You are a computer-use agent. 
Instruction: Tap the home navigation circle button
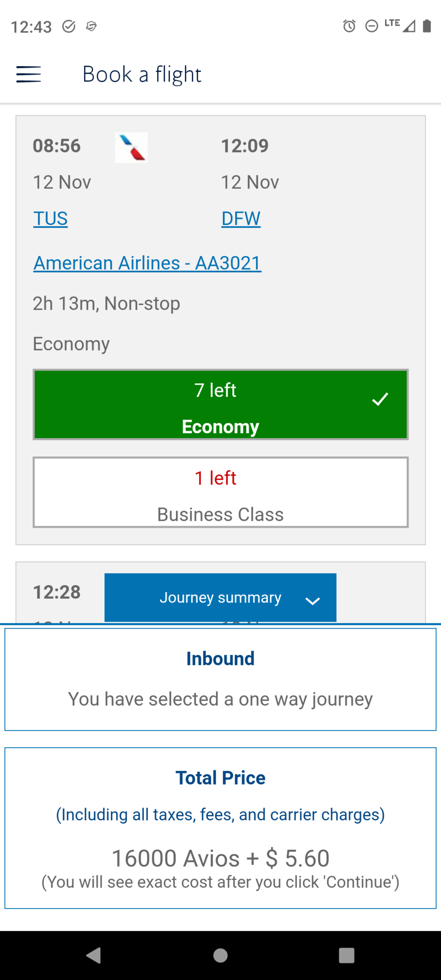click(220, 955)
